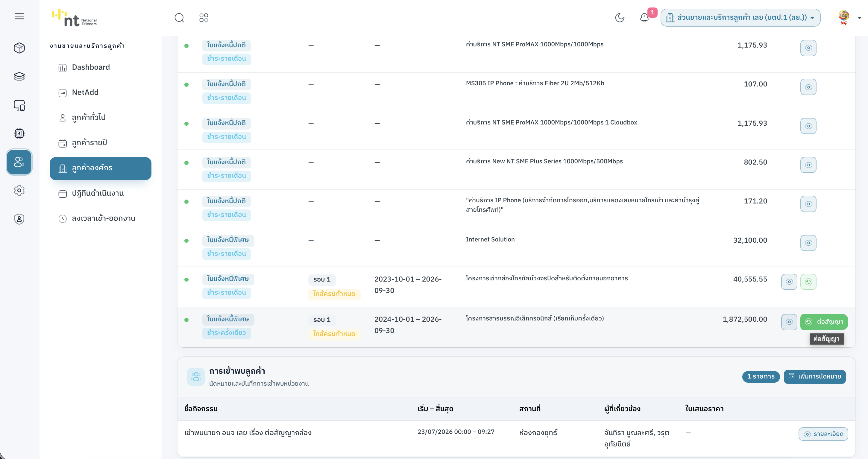Click ชำระครั้งเดียว tag
The height and width of the screenshot is (459, 868).
pyautogui.click(x=227, y=333)
